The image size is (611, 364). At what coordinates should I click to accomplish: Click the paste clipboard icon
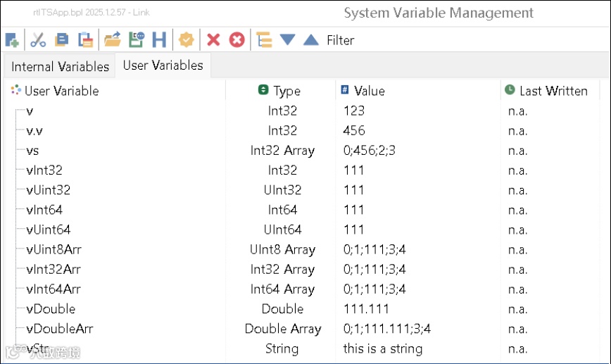tap(85, 40)
